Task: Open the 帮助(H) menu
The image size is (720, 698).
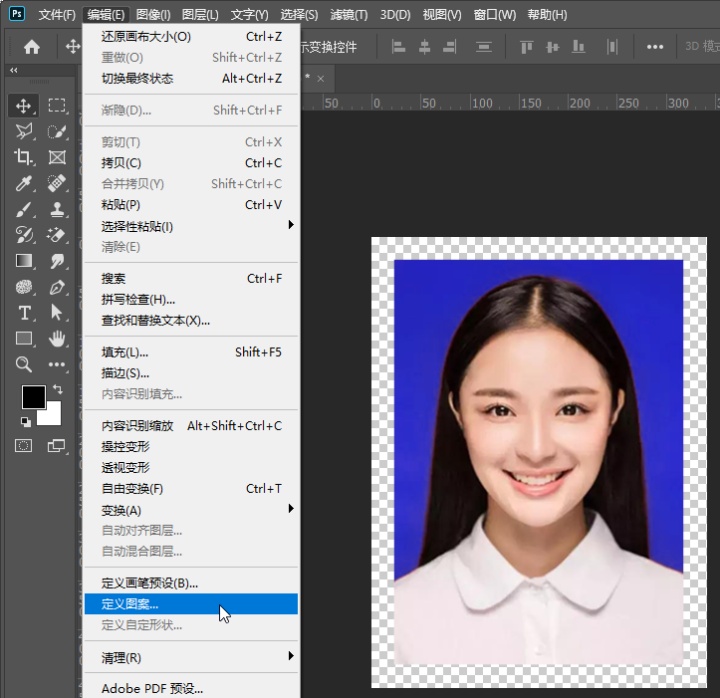Action: 547,15
